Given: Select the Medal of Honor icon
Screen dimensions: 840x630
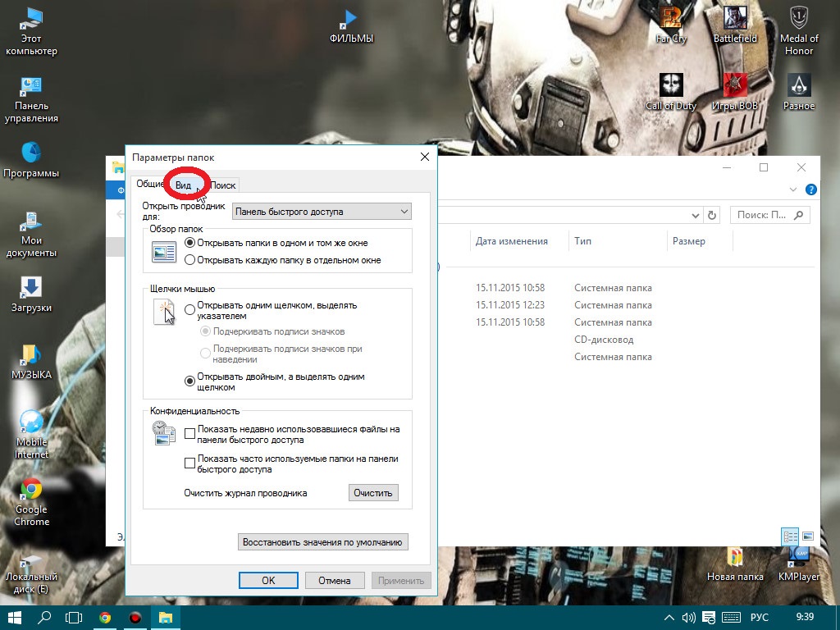Looking at the screenshot, I should (x=799, y=31).
